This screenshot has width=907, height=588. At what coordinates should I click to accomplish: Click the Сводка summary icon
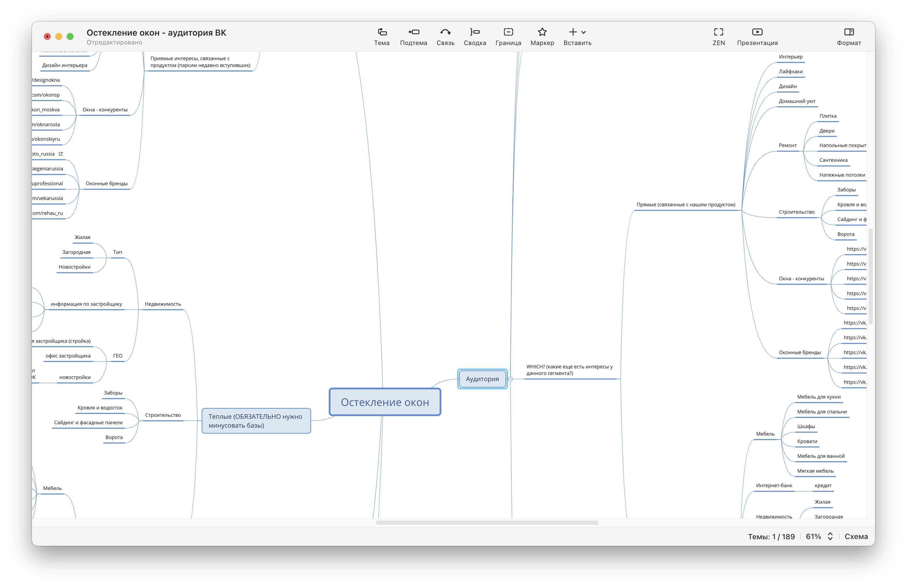coord(475,32)
